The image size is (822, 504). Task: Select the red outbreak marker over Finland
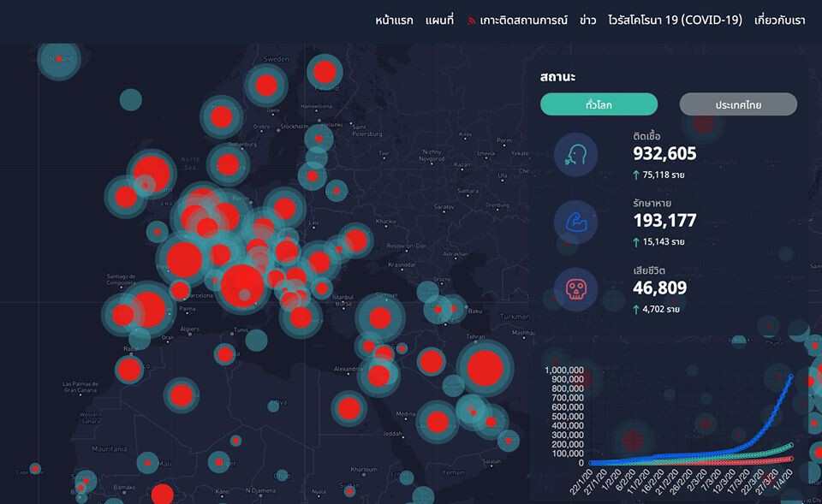click(325, 71)
